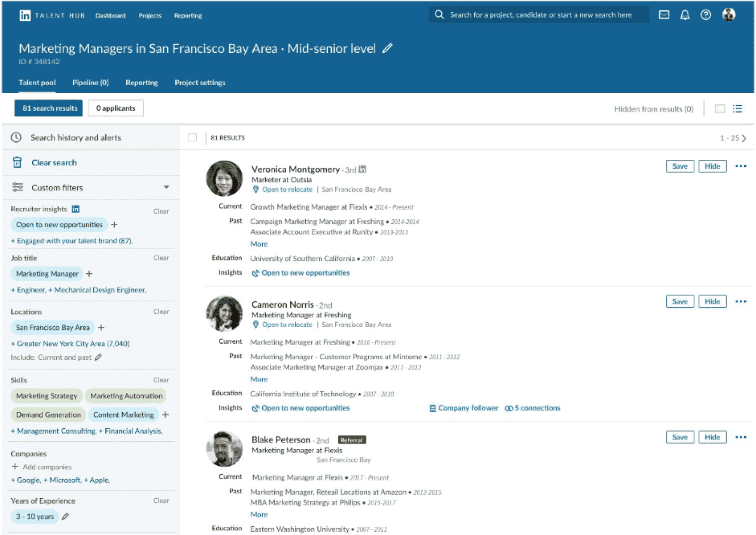The width and height of the screenshot is (756, 535).
Task: Open Cameron Norris's profile photo
Action: coord(224,313)
